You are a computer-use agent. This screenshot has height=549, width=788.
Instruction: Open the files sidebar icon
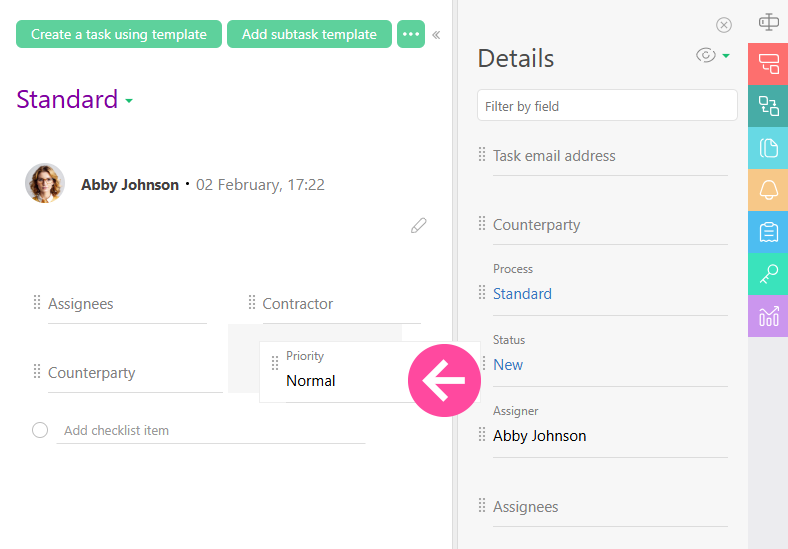tap(768, 148)
